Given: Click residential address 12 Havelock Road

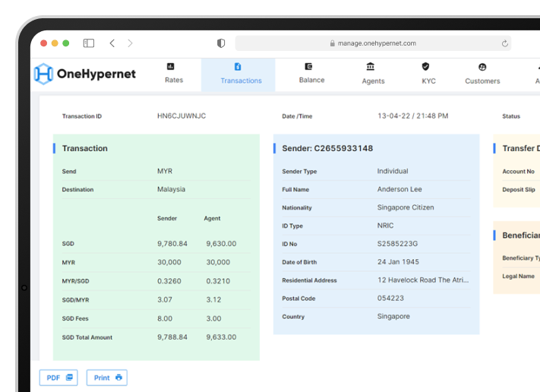Looking at the screenshot, I should 423,280.
